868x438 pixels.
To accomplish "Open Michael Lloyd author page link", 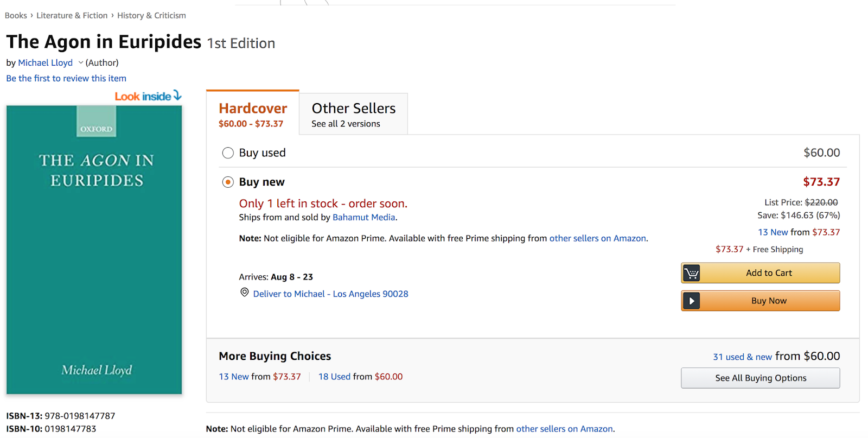I will pyautogui.click(x=46, y=63).
